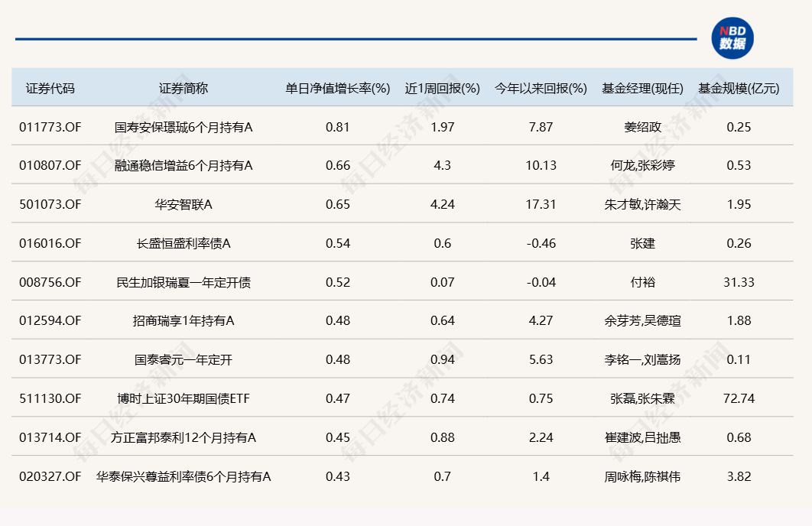The image size is (812, 526).
Task: Select fund name 长盛恒盛利率债A
Action: [184, 243]
